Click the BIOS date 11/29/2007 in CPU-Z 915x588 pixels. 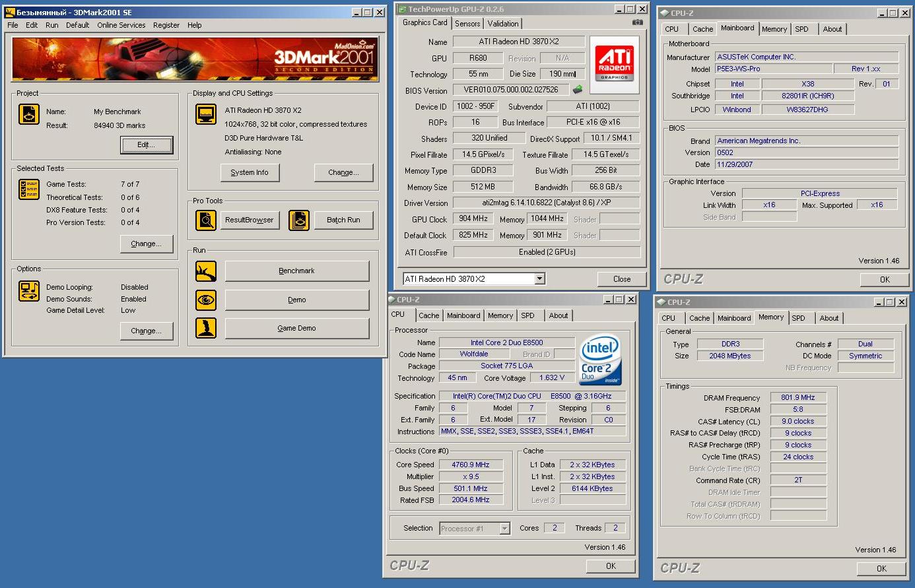807,164
